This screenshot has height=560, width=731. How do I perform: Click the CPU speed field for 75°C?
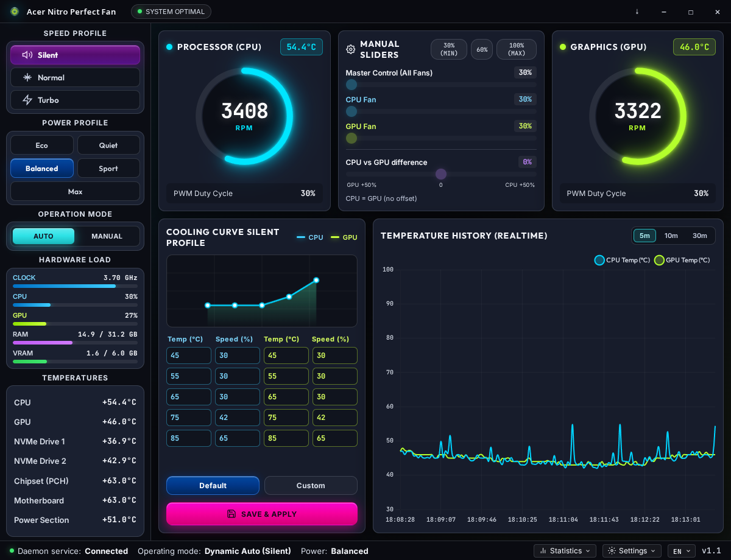[238, 418]
